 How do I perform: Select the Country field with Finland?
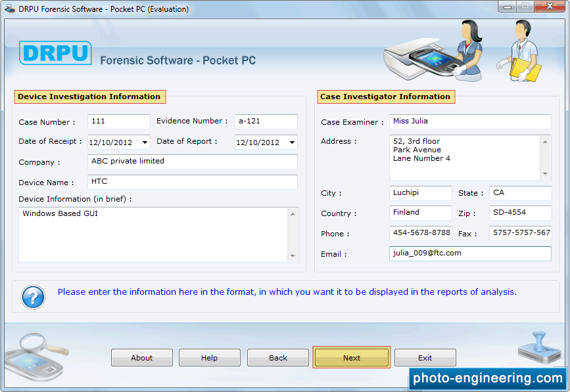[420, 213]
